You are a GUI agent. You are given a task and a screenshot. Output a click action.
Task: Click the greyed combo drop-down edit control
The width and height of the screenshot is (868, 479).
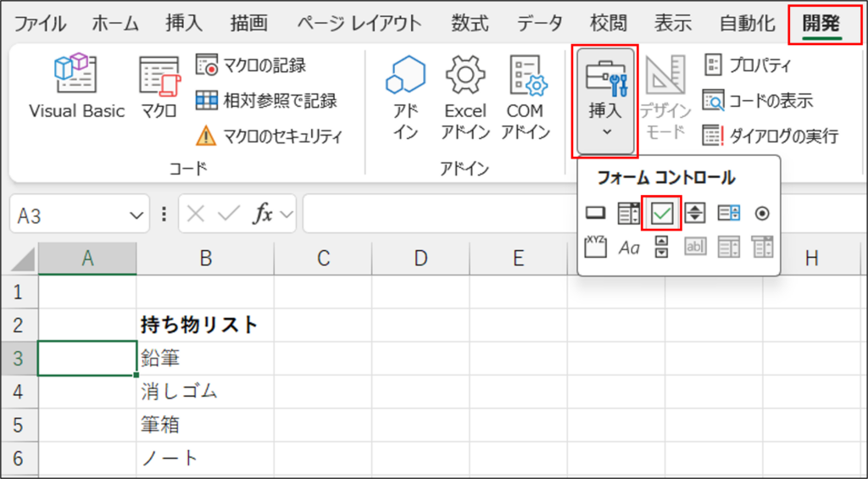click(x=762, y=247)
